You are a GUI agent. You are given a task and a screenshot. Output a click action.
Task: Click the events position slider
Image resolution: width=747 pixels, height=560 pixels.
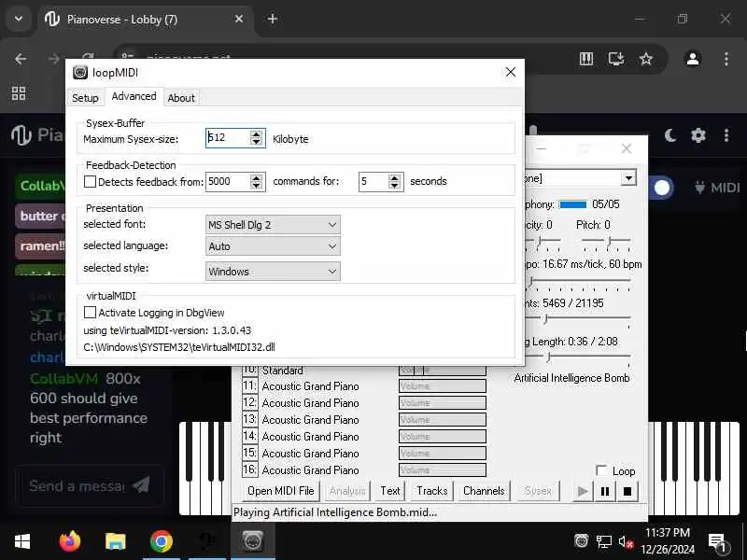coord(546,318)
